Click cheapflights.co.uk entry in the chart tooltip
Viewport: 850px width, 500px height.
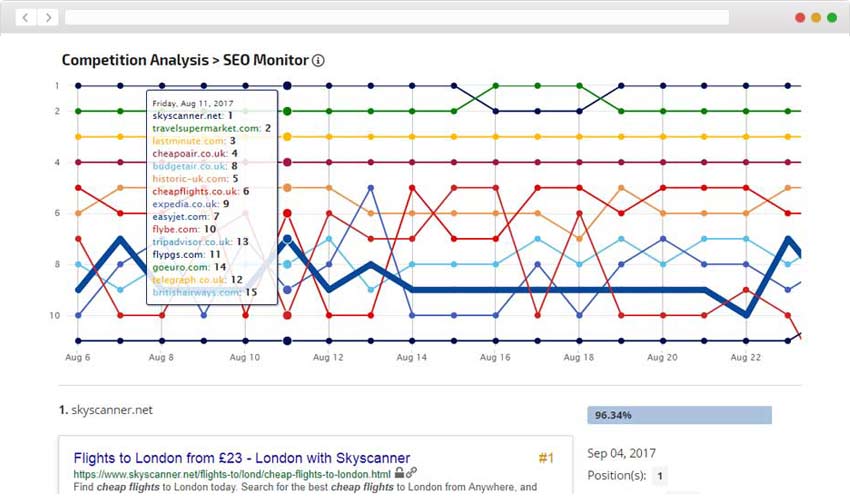coord(200,191)
